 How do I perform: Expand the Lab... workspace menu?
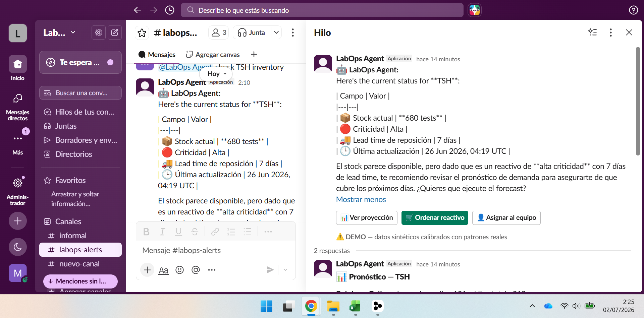(59, 33)
